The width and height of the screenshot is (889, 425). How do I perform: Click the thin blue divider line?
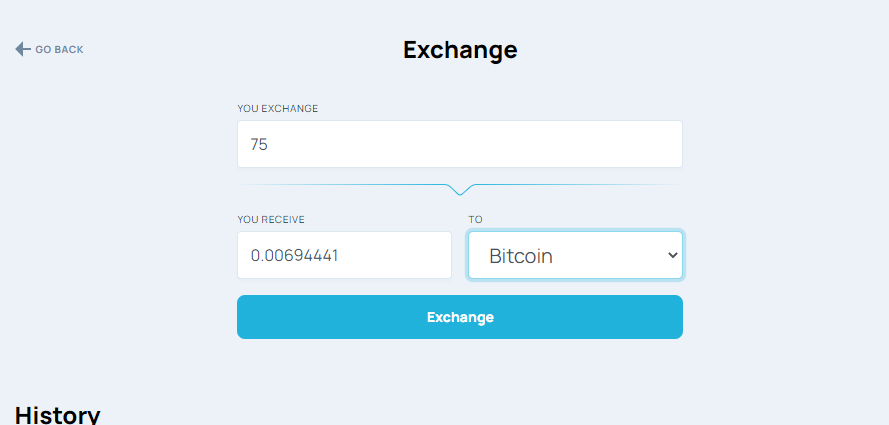340,185
